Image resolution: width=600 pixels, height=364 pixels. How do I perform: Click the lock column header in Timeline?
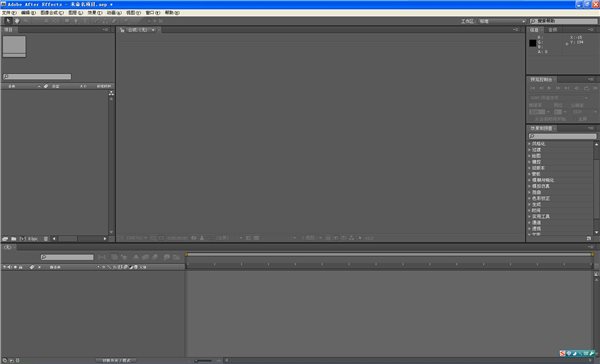[x=21, y=267]
